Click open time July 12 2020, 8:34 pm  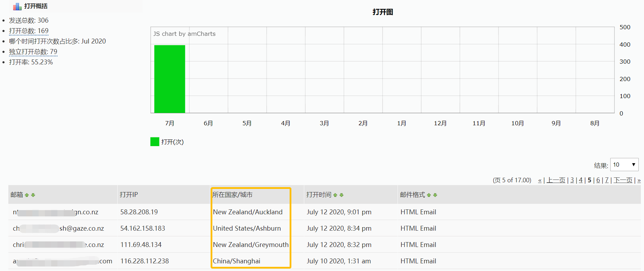coord(339,229)
